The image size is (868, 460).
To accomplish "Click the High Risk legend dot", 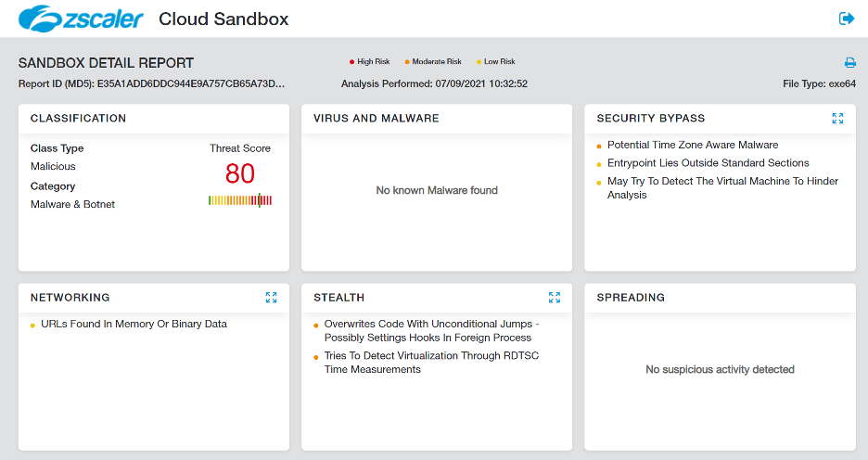I will pos(352,62).
